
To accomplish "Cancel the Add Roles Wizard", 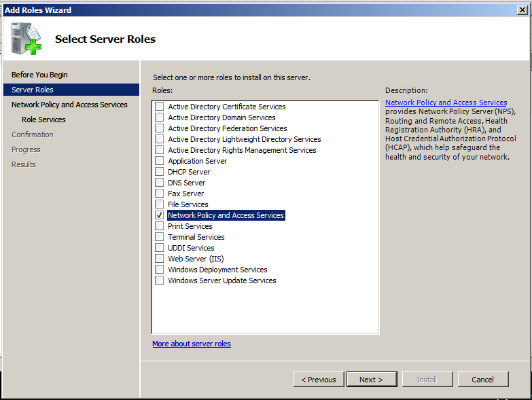I will tap(483, 380).
